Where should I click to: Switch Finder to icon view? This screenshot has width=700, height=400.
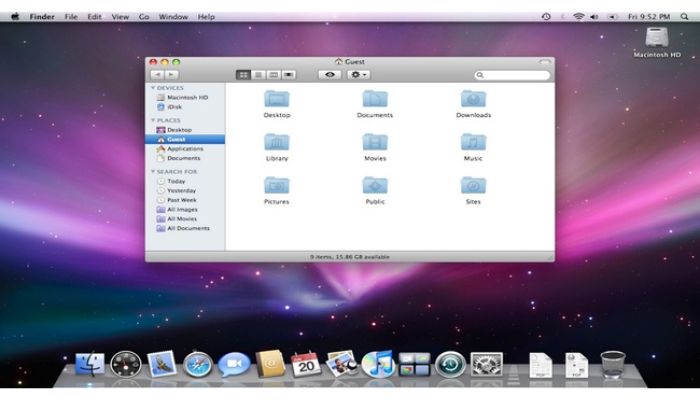243,75
